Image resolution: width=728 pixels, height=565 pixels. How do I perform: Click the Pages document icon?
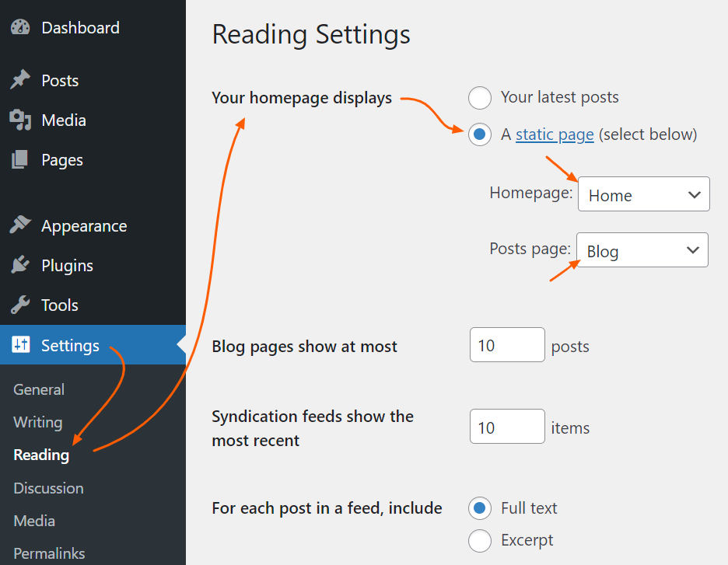click(20, 159)
